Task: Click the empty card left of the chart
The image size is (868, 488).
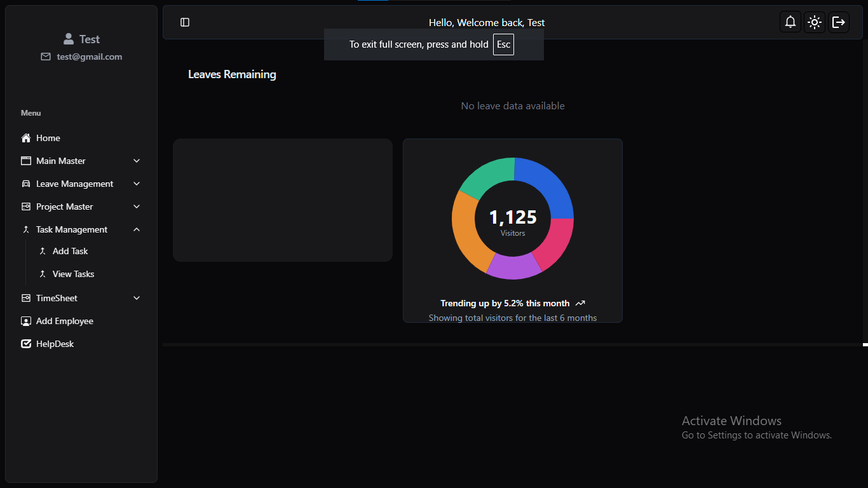Action: (283, 200)
